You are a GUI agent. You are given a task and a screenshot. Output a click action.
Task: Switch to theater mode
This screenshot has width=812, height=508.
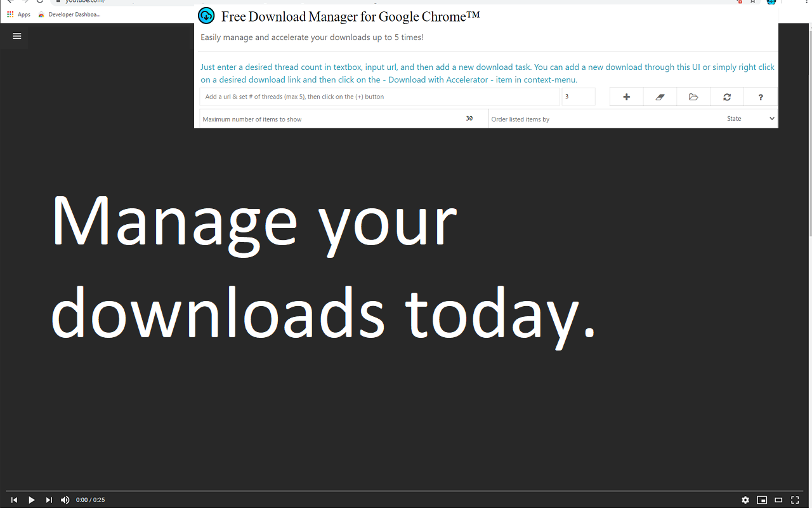pyautogui.click(x=778, y=500)
